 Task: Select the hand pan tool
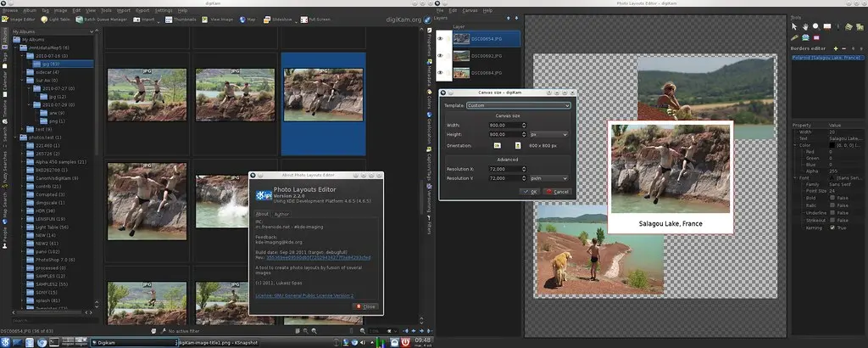point(805,26)
